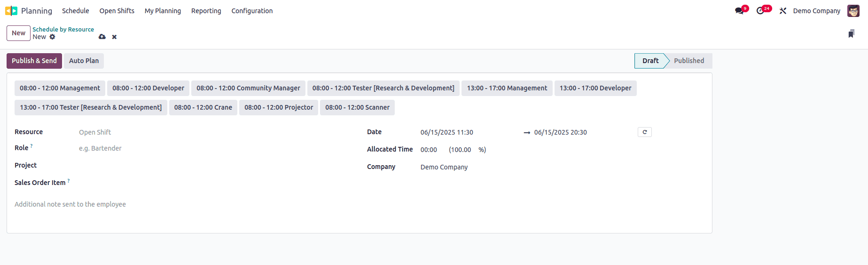
Task: Click the bookmark icon at top right
Action: tap(851, 33)
